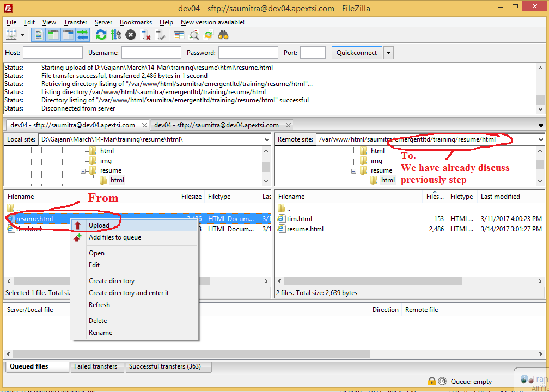The height and width of the screenshot is (392, 549).
Task: Click the message log scrollbar down arrow
Action: (541, 109)
